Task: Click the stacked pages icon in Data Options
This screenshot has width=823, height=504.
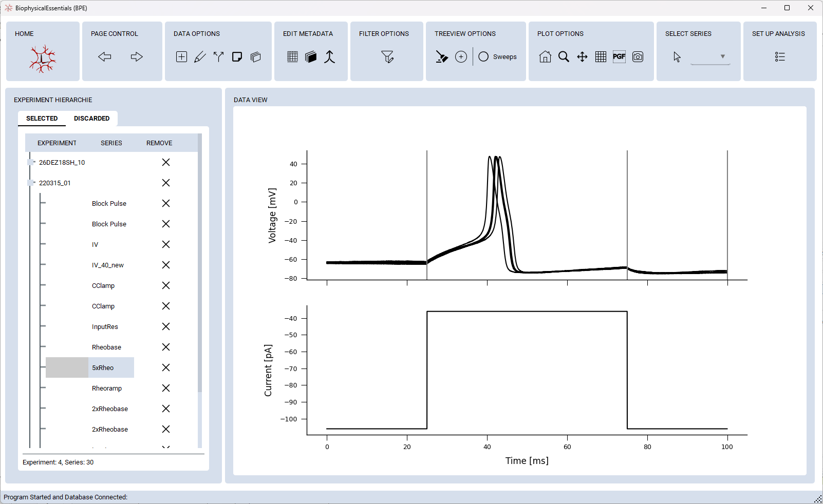Action: coord(255,57)
